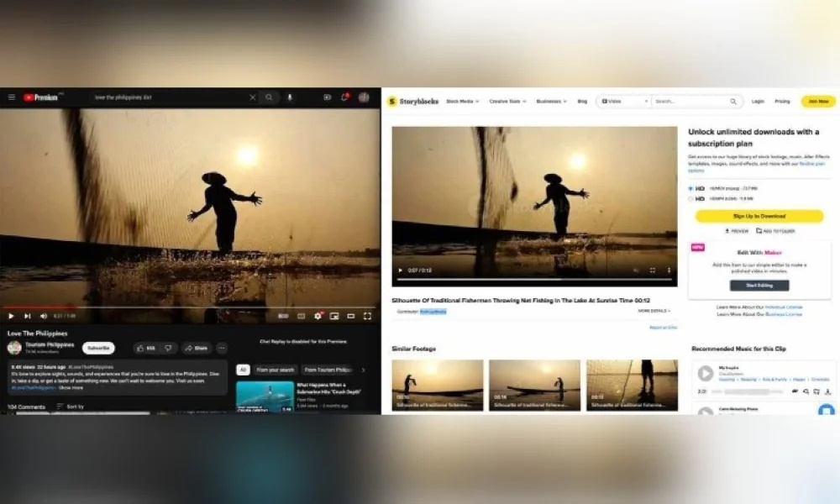The width and height of the screenshot is (840, 504).
Task: Select the HD MP4 format radio option
Action: 690,199
